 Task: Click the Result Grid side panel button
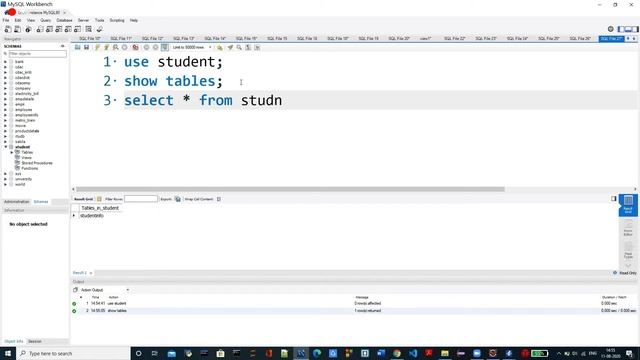pyautogui.click(x=628, y=205)
